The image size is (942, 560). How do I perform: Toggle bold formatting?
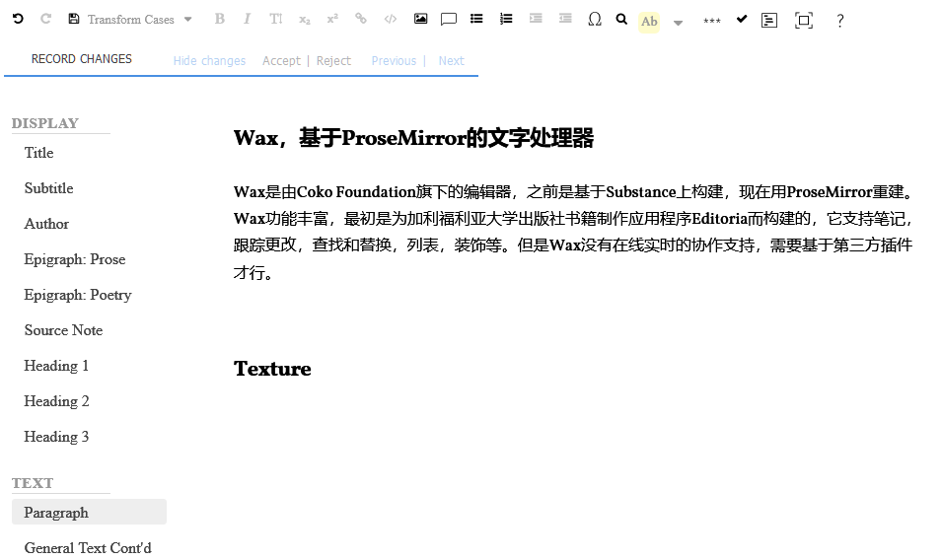220,19
